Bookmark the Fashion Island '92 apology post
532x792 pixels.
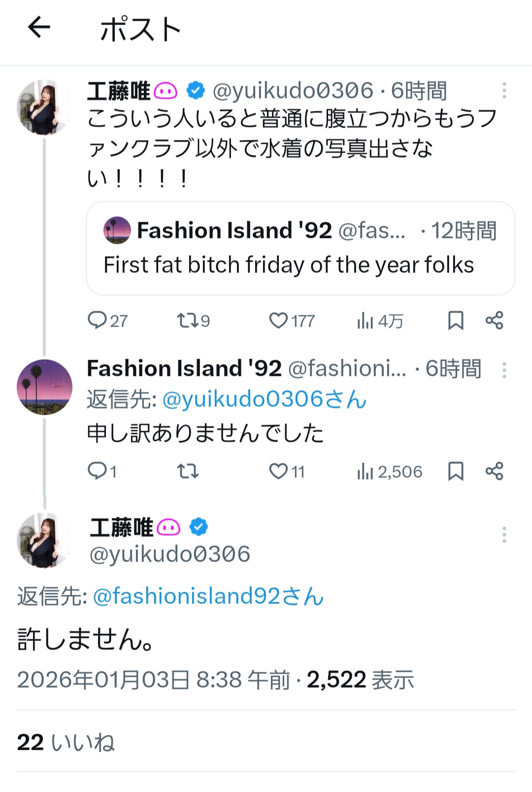coord(456,471)
